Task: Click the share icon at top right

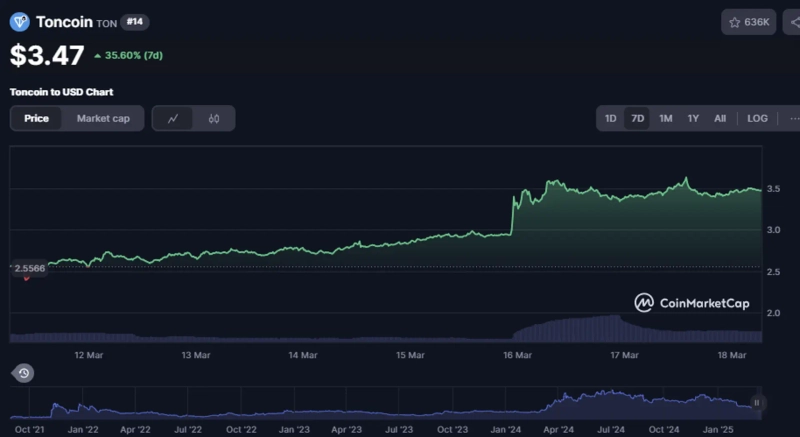Action: click(789, 22)
